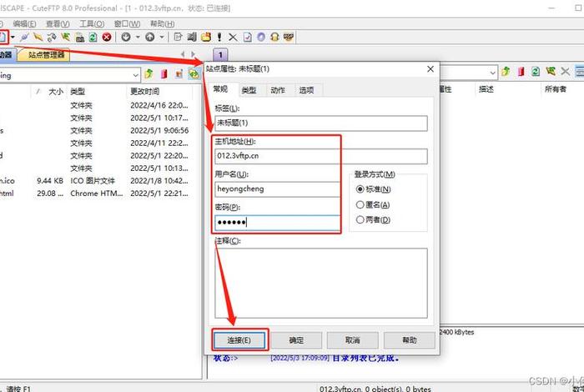Click the 确定 button
Screen dimensions: 584x392
[x=296, y=340]
